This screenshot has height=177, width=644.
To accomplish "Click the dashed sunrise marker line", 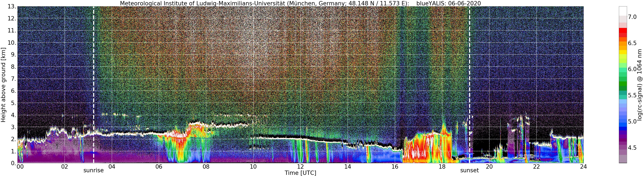I will coord(94,85).
